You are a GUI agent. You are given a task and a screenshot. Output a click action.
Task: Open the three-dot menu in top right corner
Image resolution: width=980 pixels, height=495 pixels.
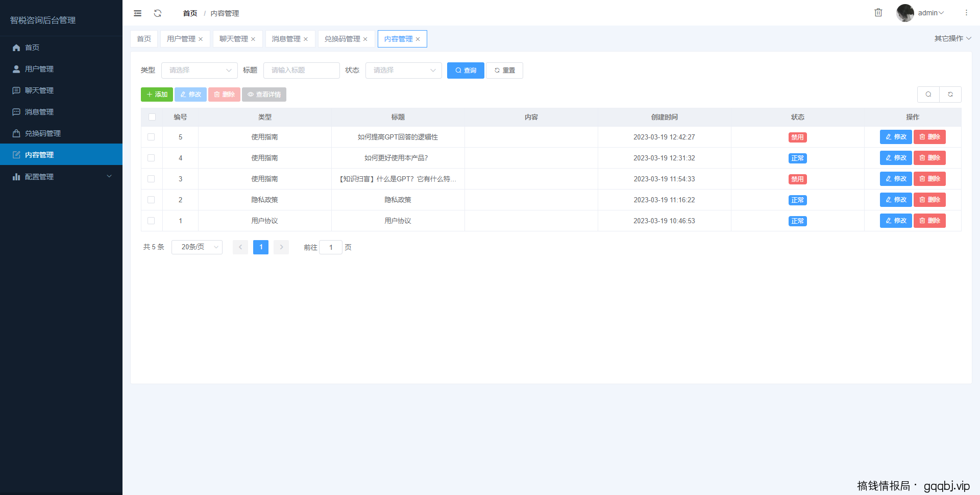pos(966,13)
